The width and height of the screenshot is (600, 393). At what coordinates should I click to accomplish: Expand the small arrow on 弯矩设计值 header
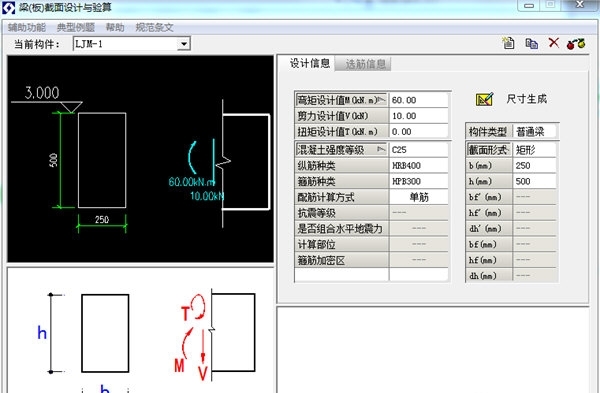382,100
